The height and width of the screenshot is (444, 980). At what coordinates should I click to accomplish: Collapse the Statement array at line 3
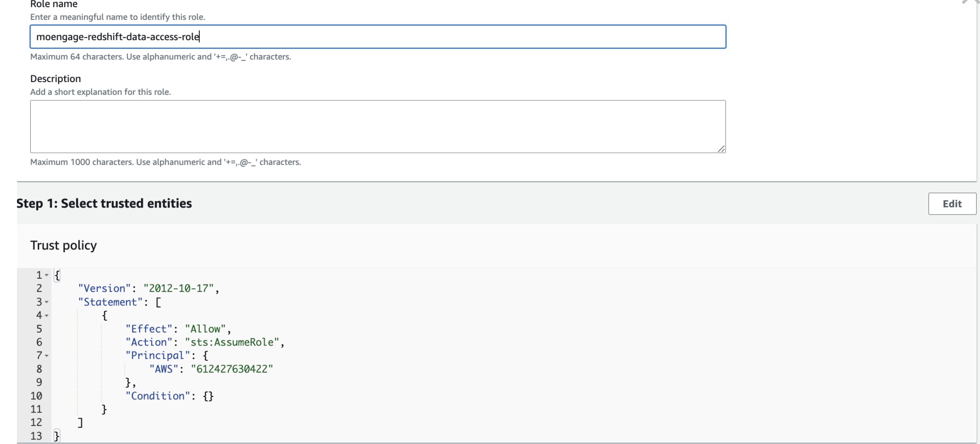click(x=47, y=302)
